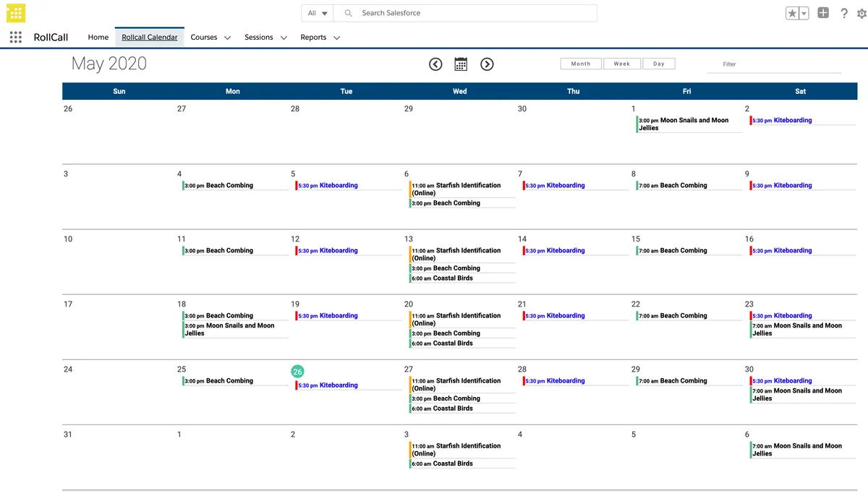
Task: Open Moon Snails event on May 18
Action: pyautogui.click(x=235, y=330)
